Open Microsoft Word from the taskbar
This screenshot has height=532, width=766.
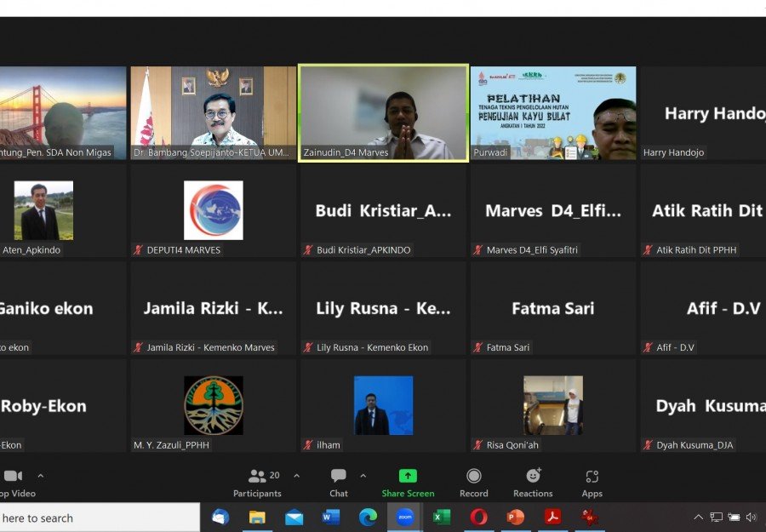pos(331,517)
